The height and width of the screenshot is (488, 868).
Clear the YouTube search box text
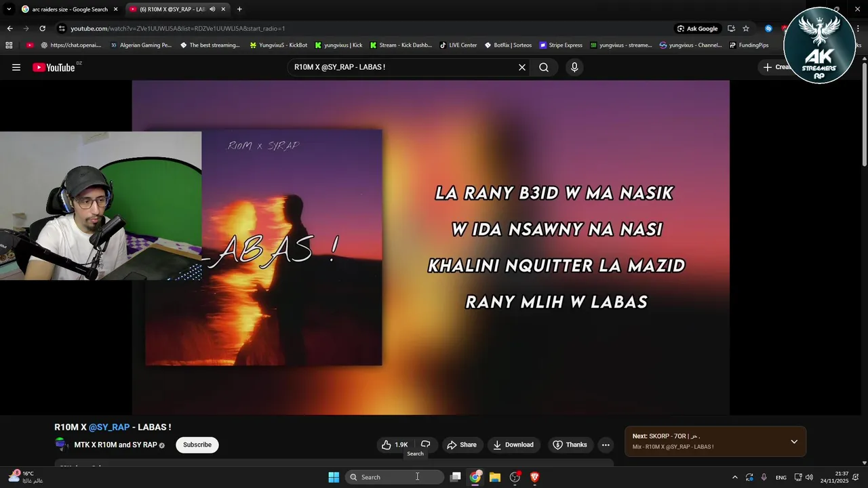522,67
